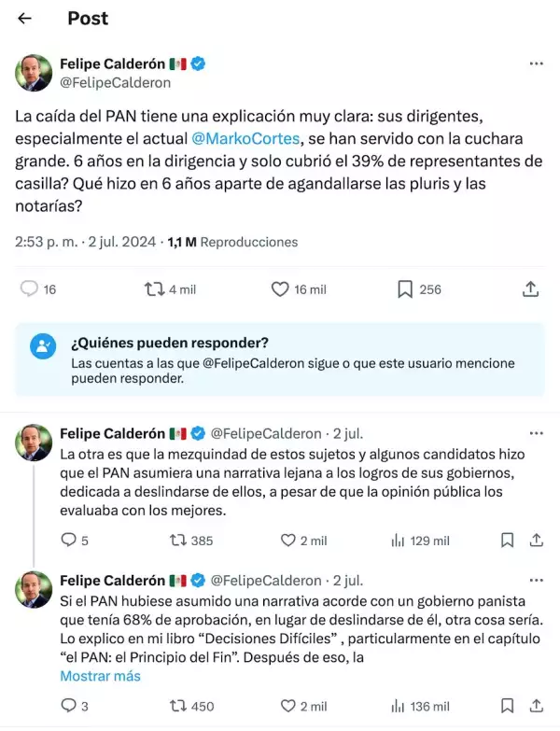The width and height of the screenshot is (560, 731).
Task: Click Felipe Calderón's main profile avatar
Action: tap(35, 73)
